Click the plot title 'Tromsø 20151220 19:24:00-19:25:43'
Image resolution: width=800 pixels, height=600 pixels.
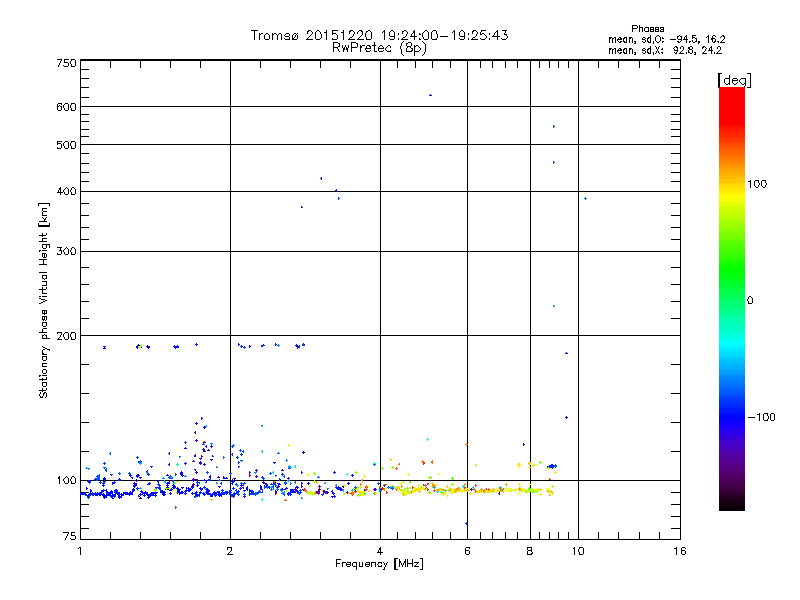[379, 35]
